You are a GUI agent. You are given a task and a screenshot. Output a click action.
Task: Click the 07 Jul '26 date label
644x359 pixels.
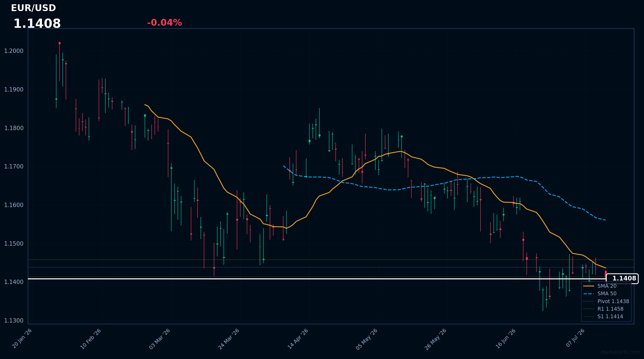click(576, 338)
